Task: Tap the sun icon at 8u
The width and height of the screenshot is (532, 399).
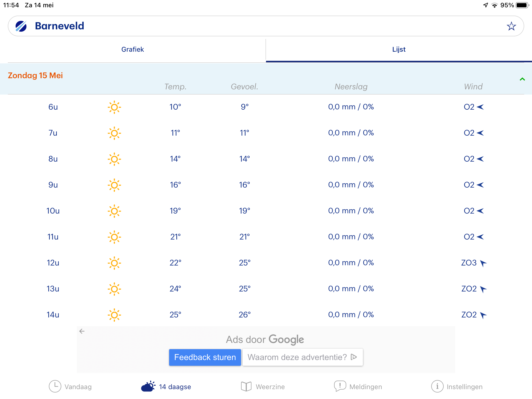Action: tap(114, 159)
